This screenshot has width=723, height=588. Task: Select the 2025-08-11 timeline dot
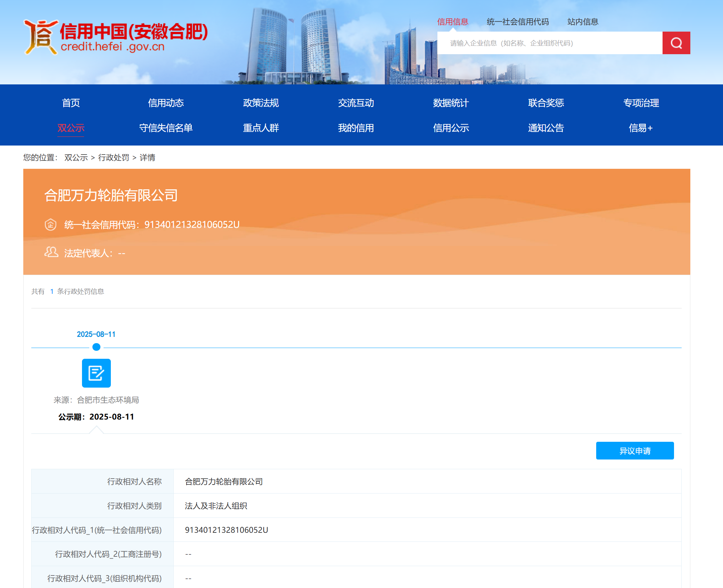(96, 347)
